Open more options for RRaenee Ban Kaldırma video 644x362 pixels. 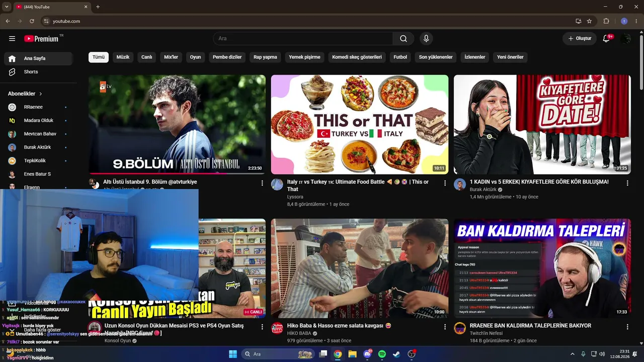[x=627, y=327]
